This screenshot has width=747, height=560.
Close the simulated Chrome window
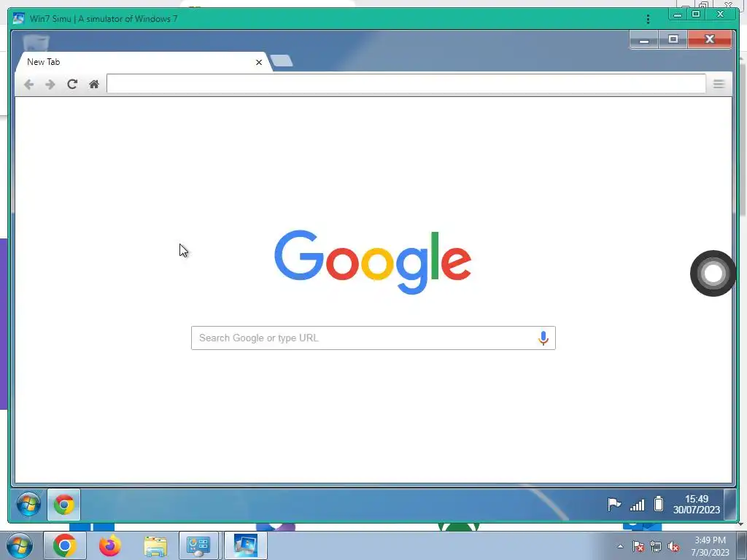coord(710,39)
